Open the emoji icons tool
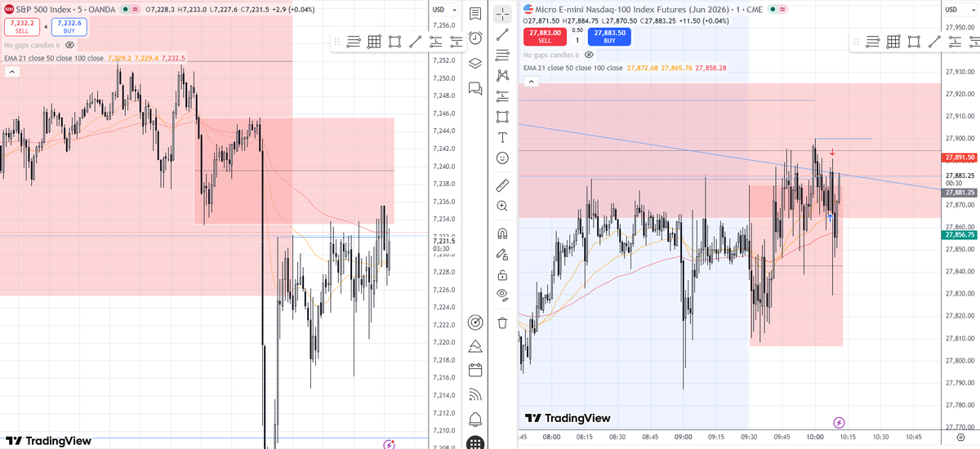 coord(502,157)
